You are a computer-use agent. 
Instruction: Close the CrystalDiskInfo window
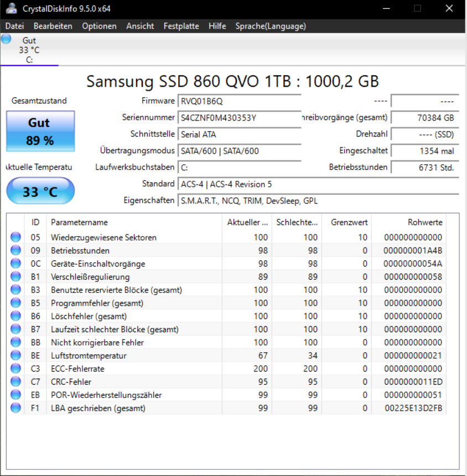coord(449,8)
